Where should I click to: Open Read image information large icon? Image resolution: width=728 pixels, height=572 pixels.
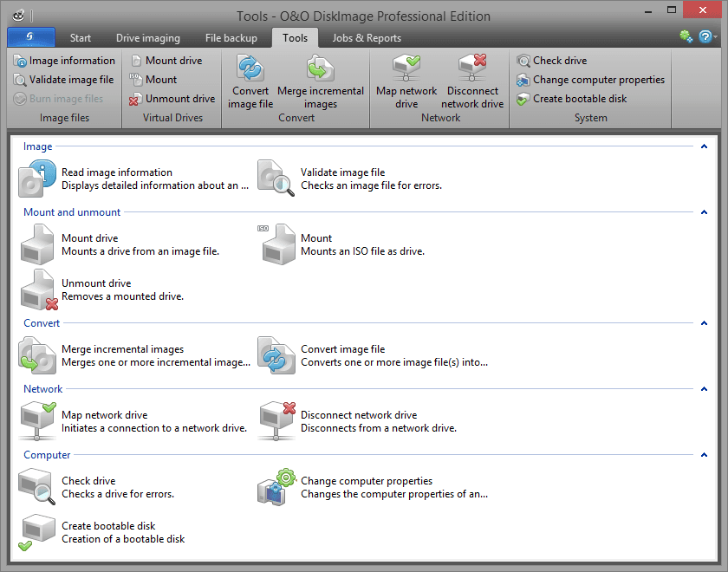pyautogui.click(x=37, y=179)
